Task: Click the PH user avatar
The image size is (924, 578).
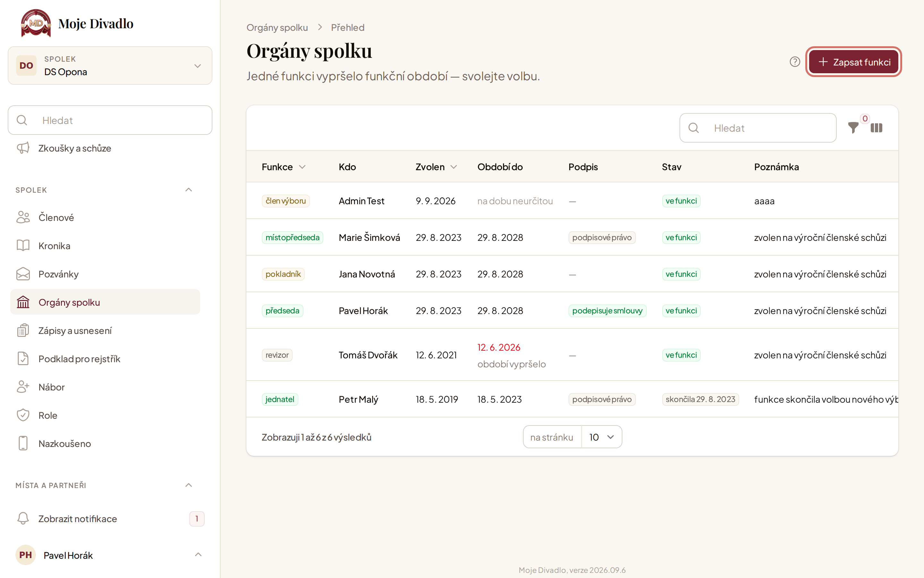Action: (x=26, y=555)
